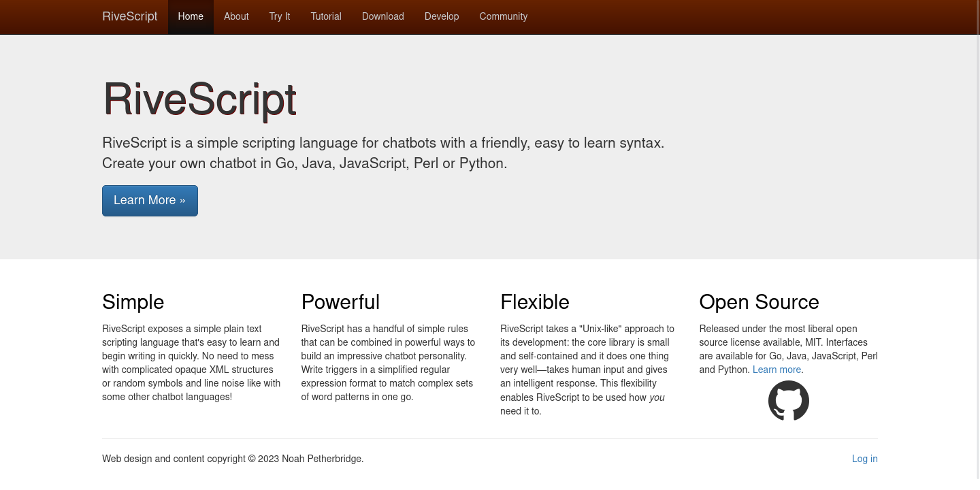Click the Powerful heading
Viewport: 980px width, 490px height.
point(340,301)
